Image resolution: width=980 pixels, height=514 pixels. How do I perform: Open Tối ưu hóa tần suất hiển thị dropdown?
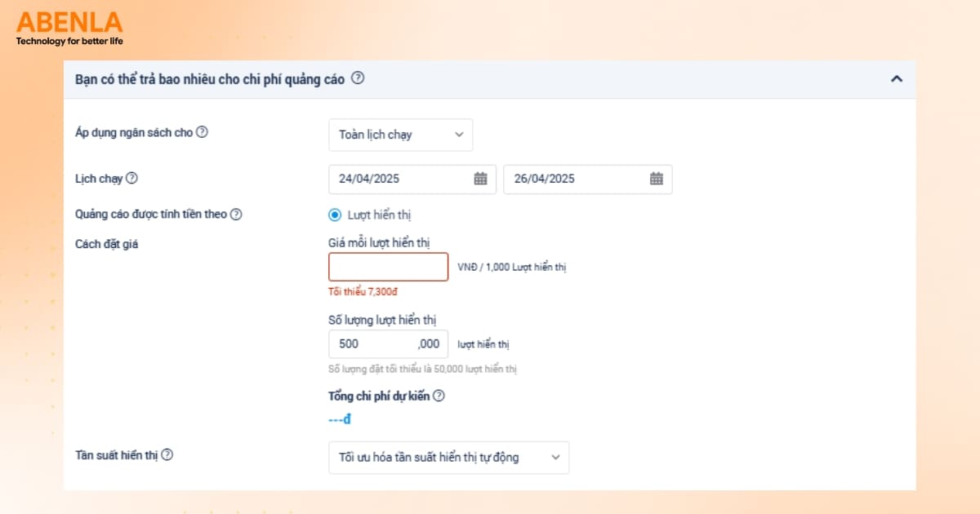pos(449,458)
